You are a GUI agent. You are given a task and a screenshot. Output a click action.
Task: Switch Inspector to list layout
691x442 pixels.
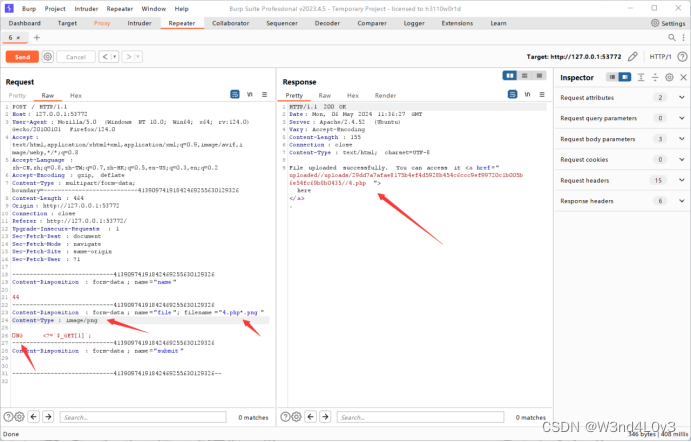(x=612, y=77)
